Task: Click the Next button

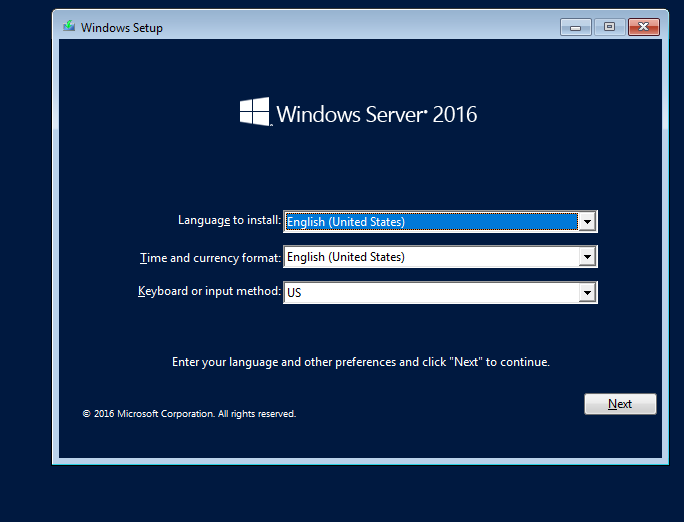Action: (x=620, y=404)
